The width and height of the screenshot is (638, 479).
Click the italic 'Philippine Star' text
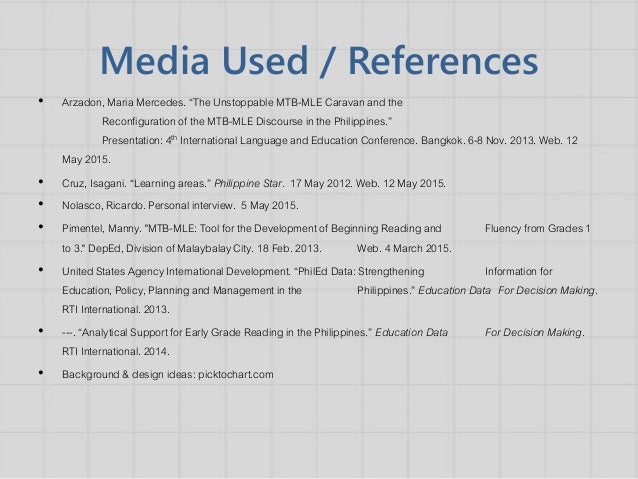(x=248, y=184)
